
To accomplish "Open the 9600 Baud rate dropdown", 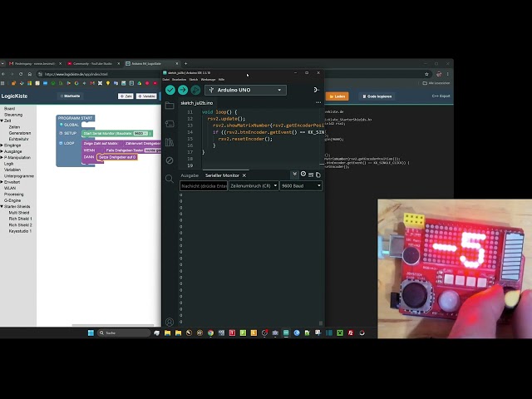I will [x=301, y=186].
